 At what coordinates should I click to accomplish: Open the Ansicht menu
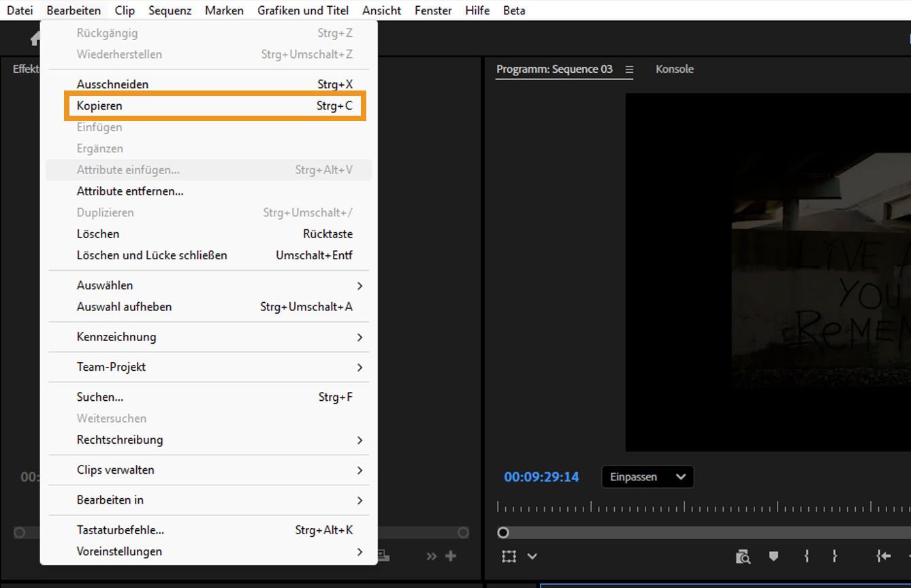(381, 10)
